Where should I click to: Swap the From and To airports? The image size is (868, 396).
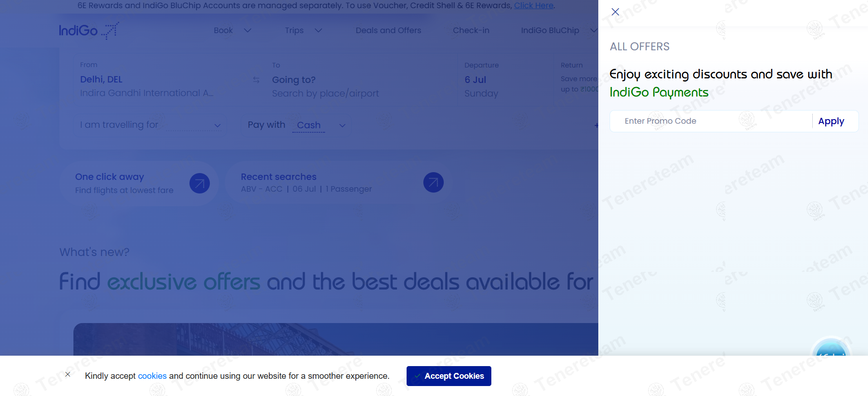click(256, 80)
